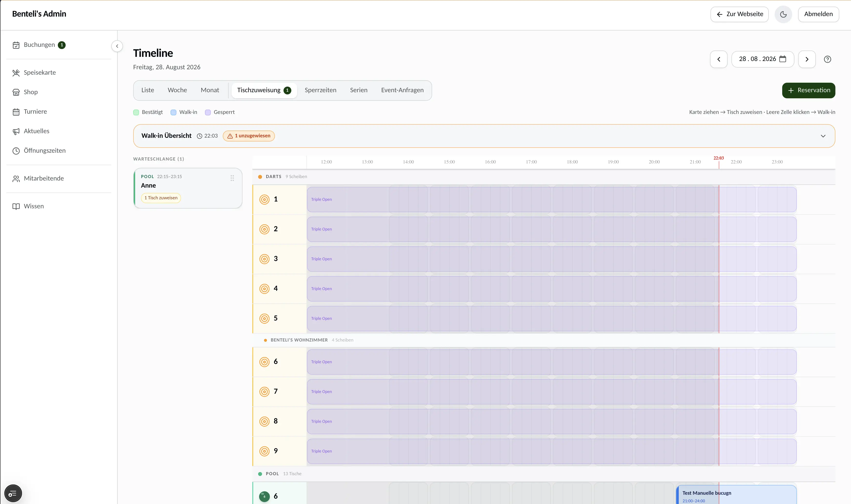Screen dimensions: 851x504
Task: Switch to the Sperrzeiten tab
Action: pyautogui.click(x=320, y=90)
